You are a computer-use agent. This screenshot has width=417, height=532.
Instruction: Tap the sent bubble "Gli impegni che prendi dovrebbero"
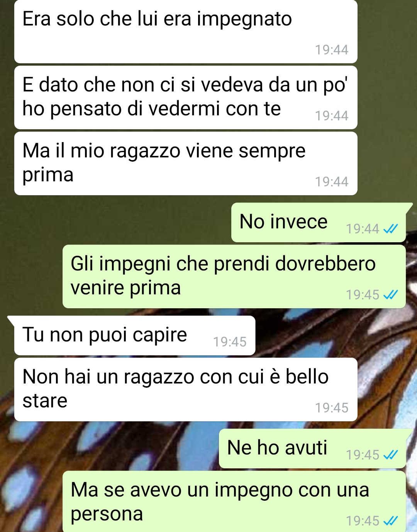tap(234, 277)
